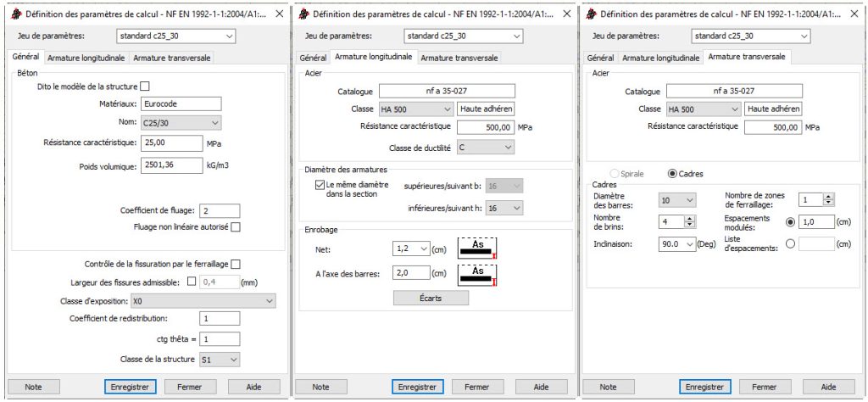Tick the Largeur des fissures admissible checkbox
Screen dimensions: 868x402
click(192, 282)
